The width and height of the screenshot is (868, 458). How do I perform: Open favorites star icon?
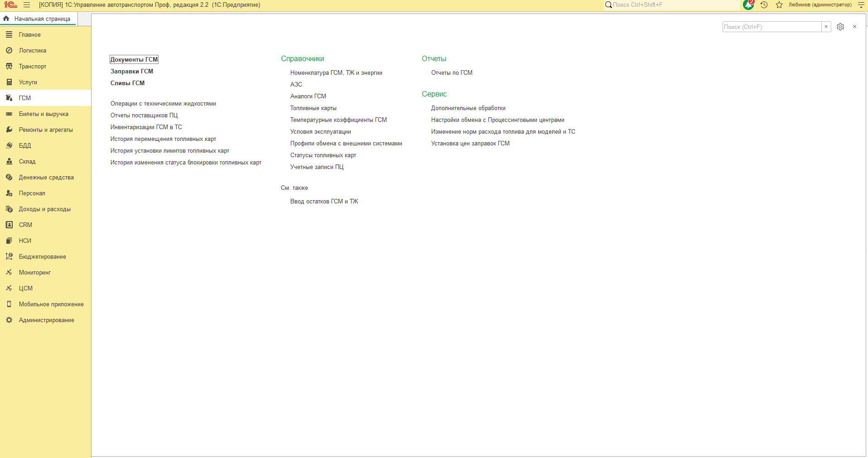click(x=779, y=5)
